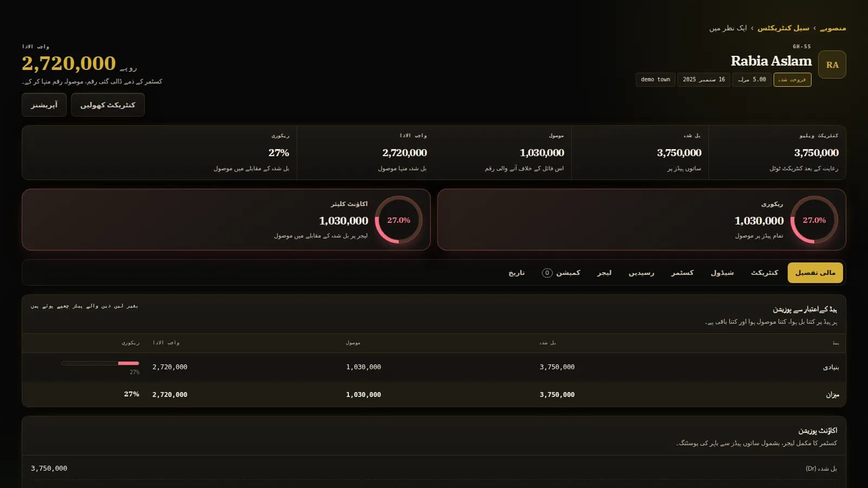Select the 'کسٹمر' customer tab
The image size is (868, 488).
(682, 273)
